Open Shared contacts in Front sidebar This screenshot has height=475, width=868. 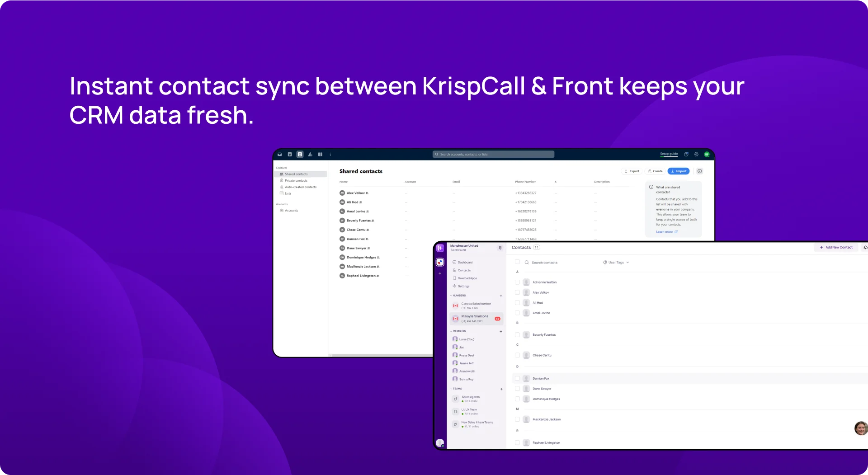click(x=301, y=174)
